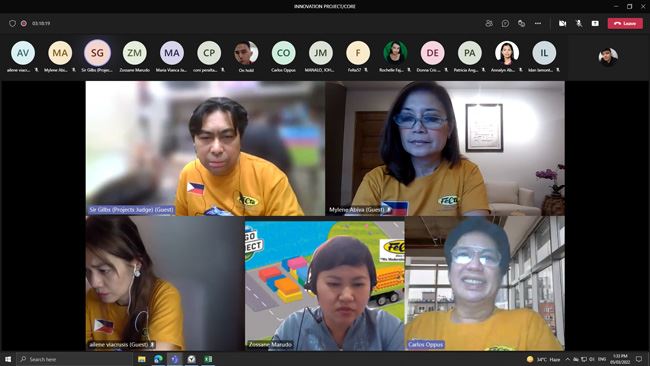The width and height of the screenshot is (650, 366).
Task: Open the More actions ellipsis menu
Action: 538,23
